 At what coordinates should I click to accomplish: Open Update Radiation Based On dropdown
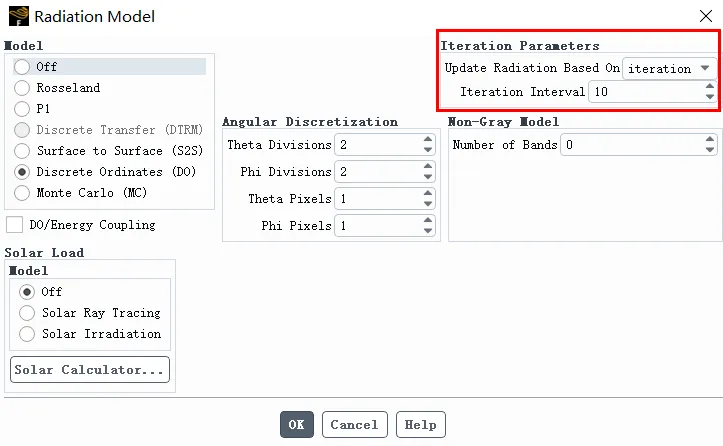pos(669,69)
